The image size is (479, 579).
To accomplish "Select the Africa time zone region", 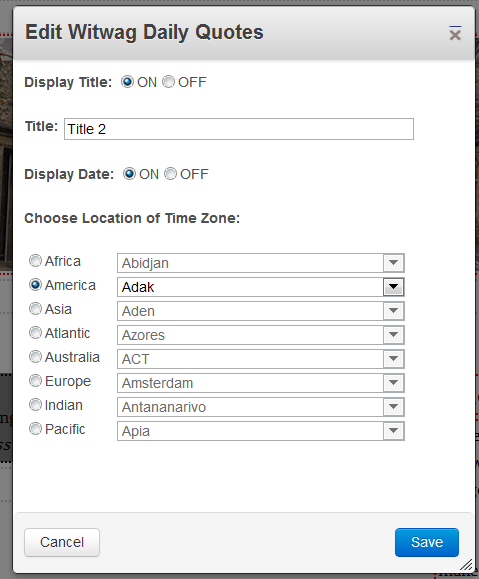I will click(x=35, y=261).
